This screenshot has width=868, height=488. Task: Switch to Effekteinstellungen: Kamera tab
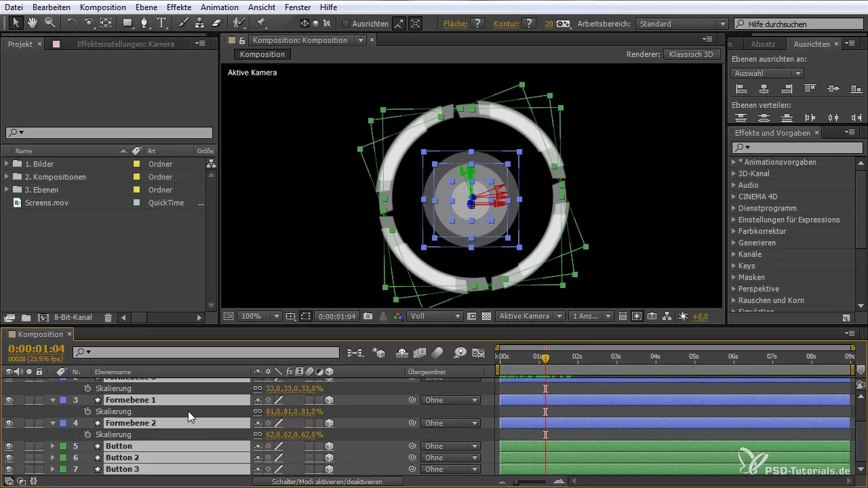125,44
